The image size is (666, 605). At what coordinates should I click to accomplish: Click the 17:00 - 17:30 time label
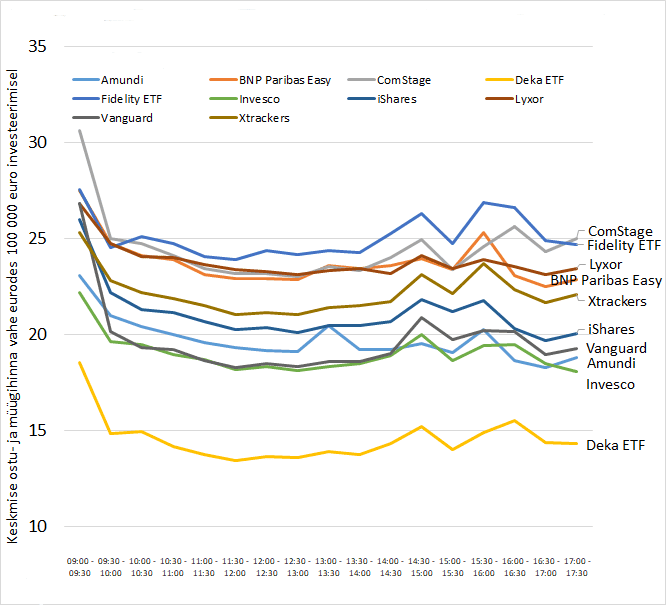(577, 567)
